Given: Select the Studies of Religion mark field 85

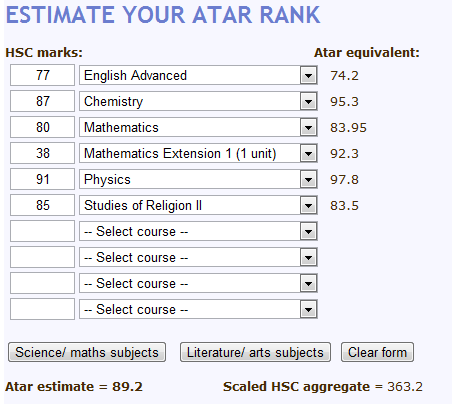Looking at the screenshot, I should coord(42,205).
